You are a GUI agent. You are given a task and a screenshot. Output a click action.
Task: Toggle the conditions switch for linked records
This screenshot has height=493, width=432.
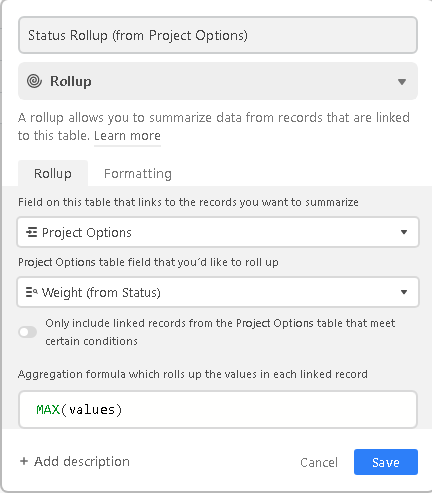coord(28,332)
